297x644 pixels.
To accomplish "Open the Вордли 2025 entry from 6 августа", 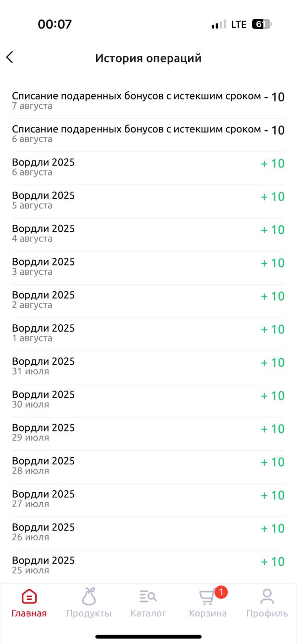I will click(x=148, y=168).
